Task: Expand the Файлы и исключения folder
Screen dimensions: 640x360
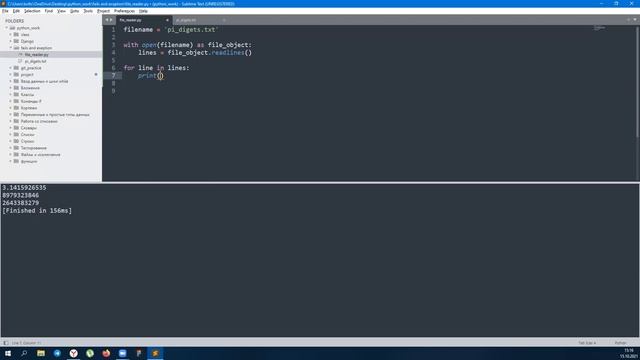Action: click(11, 155)
